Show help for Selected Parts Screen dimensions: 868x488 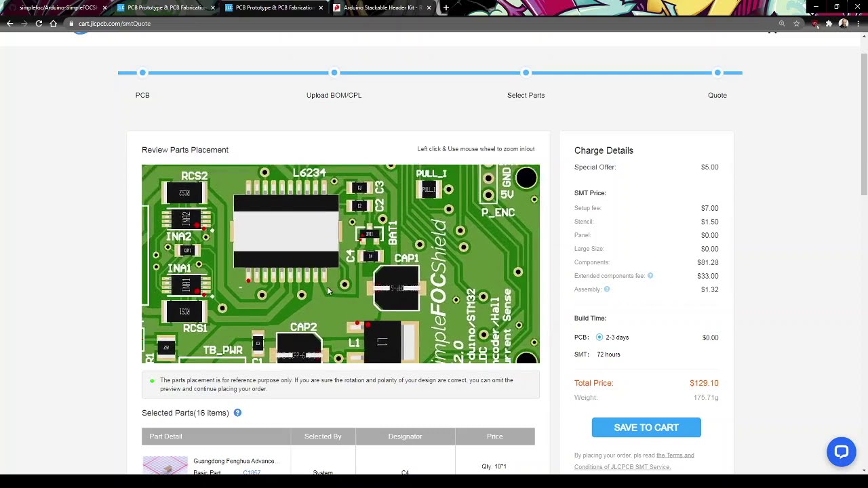pyautogui.click(x=237, y=413)
